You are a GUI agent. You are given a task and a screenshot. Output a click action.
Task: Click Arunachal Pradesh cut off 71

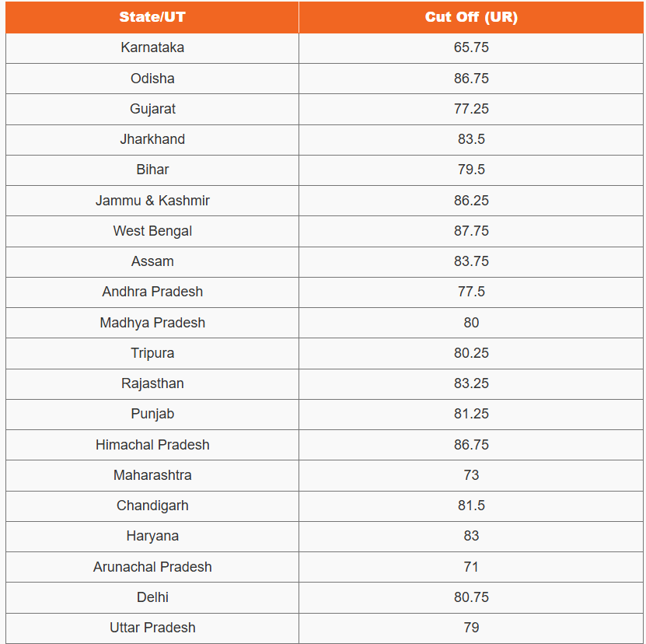click(x=471, y=567)
